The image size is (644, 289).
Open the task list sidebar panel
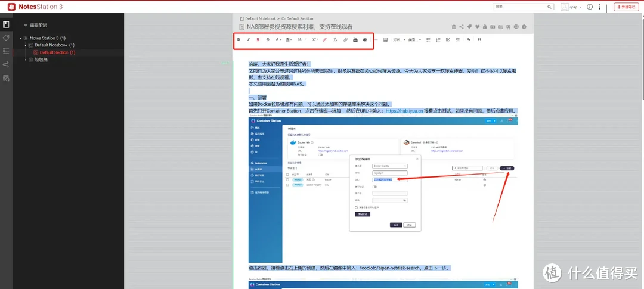tap(6, 51)
